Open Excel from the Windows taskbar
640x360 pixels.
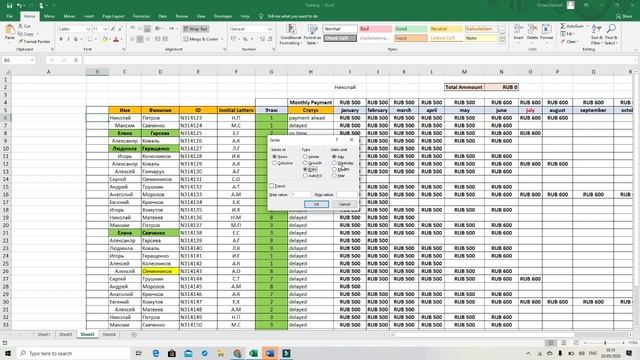coord(253,353)
